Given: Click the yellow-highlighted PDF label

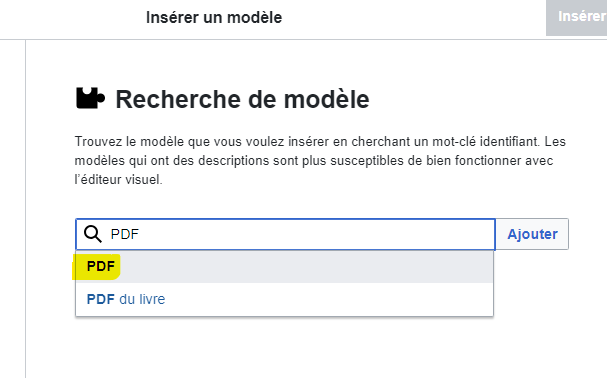Looking at the screenshot, I should (101, 266).
